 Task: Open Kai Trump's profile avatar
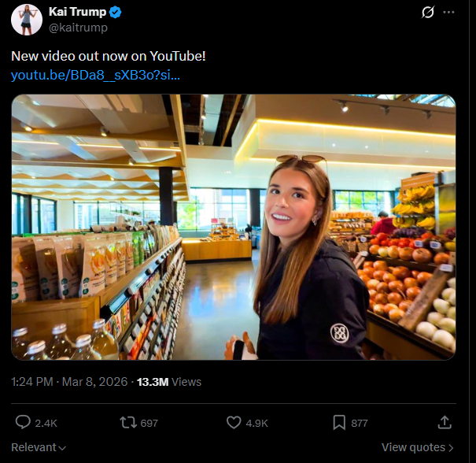tap(26, 20)
